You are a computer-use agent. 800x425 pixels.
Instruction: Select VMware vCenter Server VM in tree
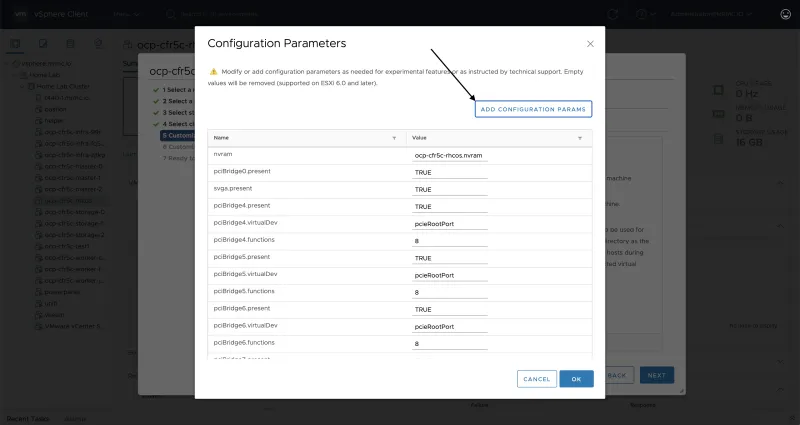(x=73, y=327)
